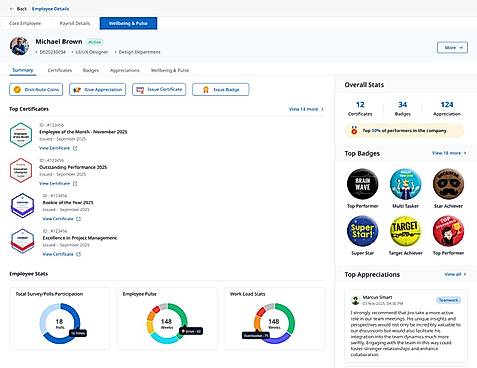Select the Star Achiever badge
477x368 pixels.
click(448, 184)
